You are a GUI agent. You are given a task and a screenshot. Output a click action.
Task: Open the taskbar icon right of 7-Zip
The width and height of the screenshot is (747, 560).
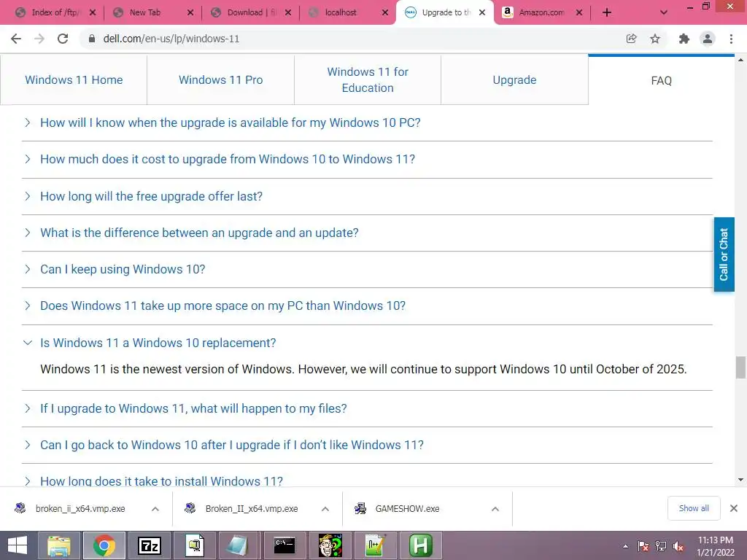click(194, 545)
